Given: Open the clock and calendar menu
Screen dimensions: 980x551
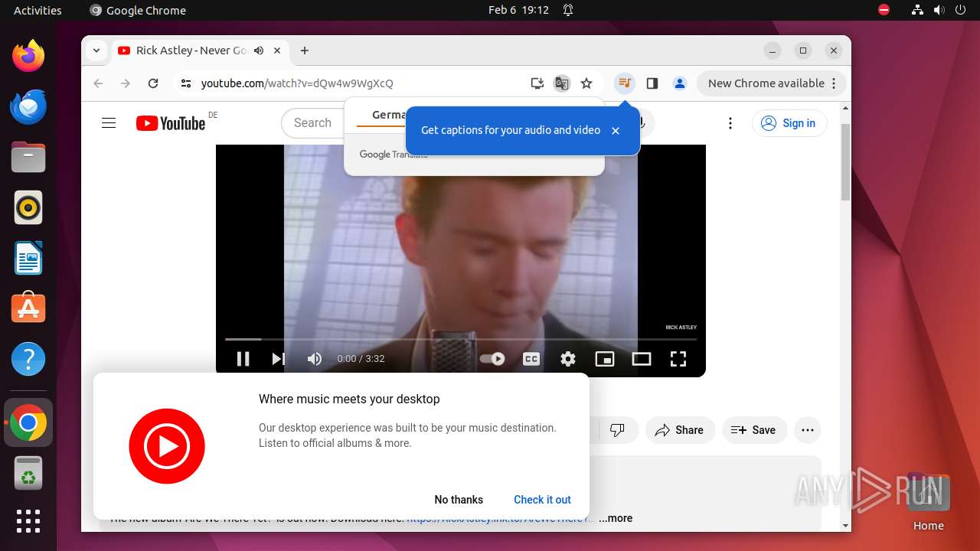Looking at the screenshot, I should pyautogui.click(x=518, y=10).
